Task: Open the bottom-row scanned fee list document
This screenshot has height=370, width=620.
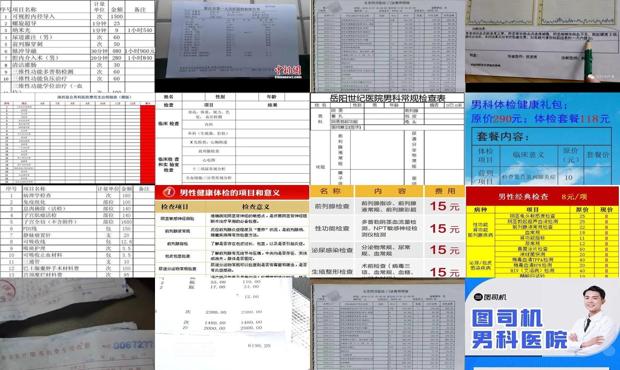Action: pyautogui.click(x=387, y=324)
